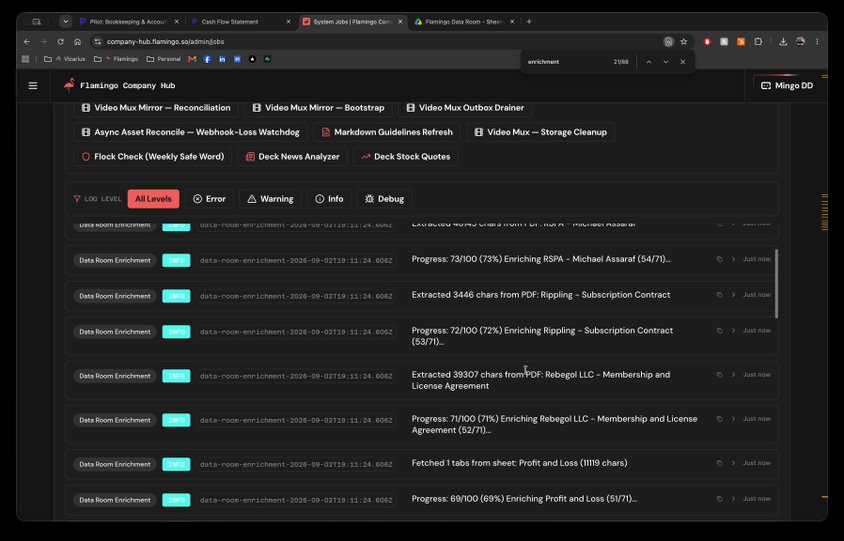Open the Personal bookmarks folder

pyautogui.click(x=164, y=59)
